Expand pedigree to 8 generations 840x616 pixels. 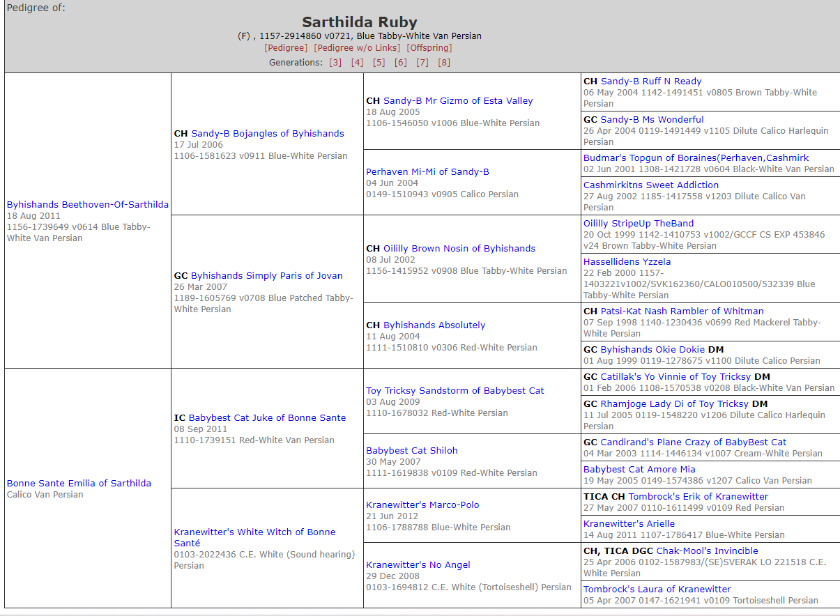444,63
